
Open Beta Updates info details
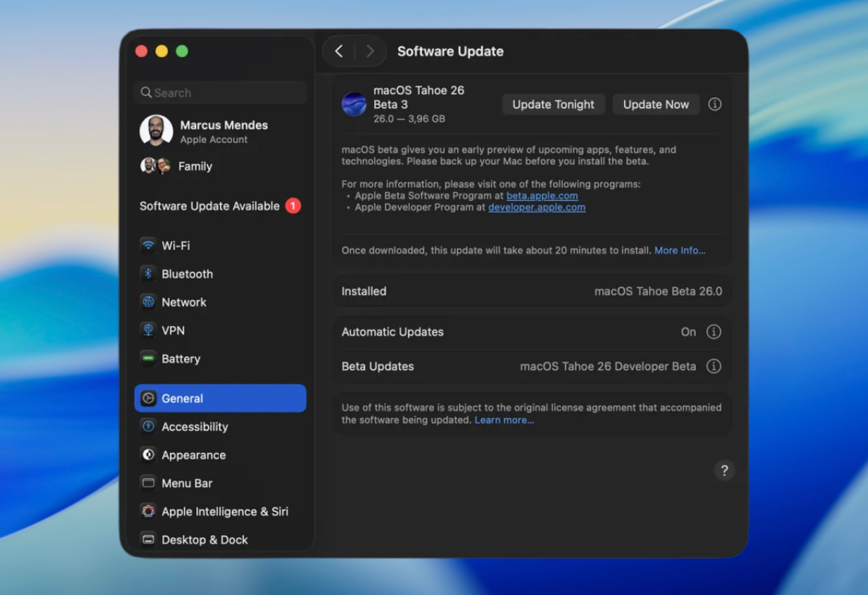pos(713,366)
